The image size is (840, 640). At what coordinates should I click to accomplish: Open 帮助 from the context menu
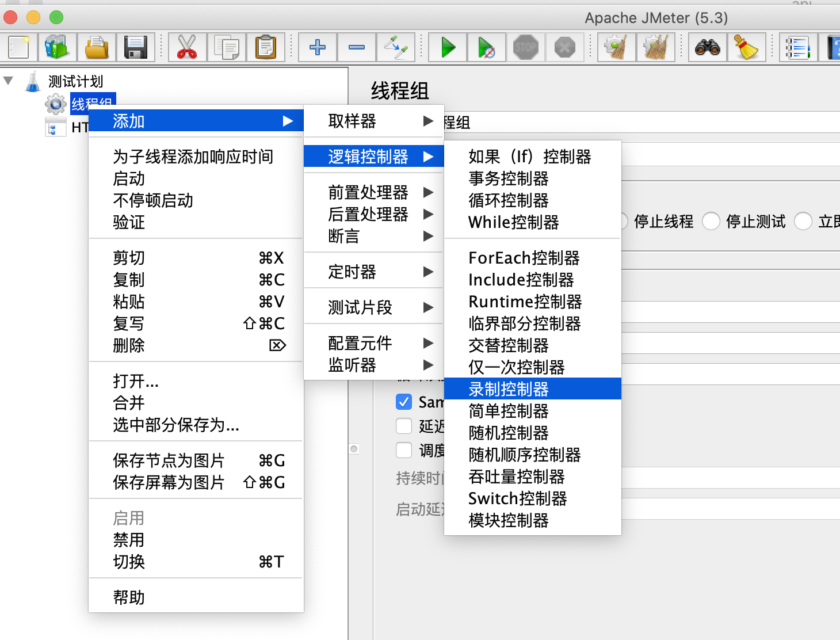click(x=196, y=597)
